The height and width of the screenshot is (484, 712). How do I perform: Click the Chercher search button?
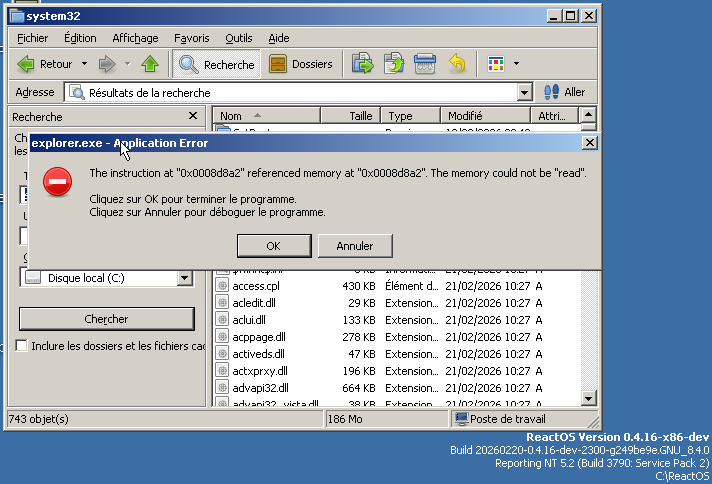click(106, 319)
